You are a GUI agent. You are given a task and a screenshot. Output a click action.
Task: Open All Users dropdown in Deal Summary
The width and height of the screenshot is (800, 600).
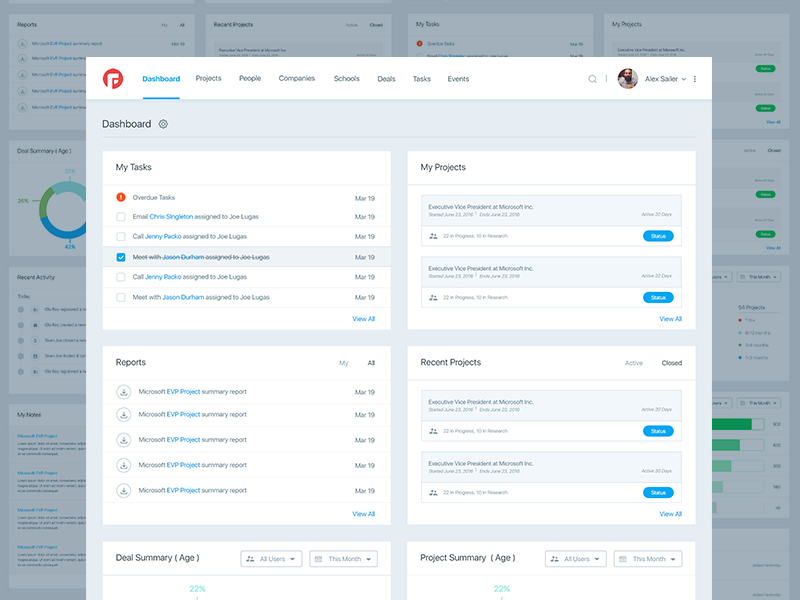(271, 559)
